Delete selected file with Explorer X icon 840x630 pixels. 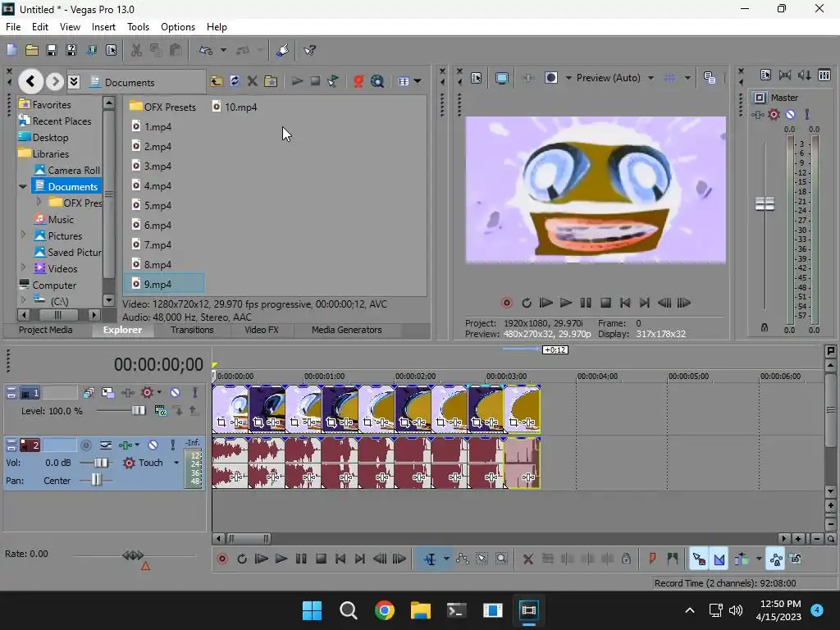pos(253,81)
